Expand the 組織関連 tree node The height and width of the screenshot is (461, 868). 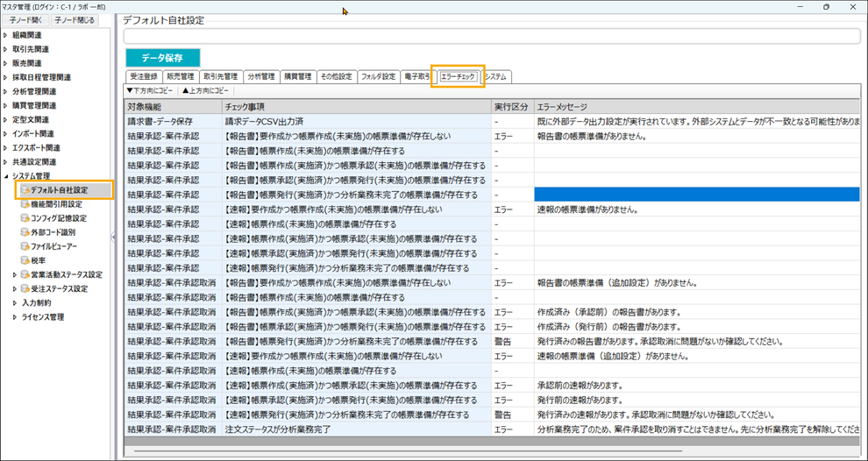pyautogui.click(x=5, y=35)
